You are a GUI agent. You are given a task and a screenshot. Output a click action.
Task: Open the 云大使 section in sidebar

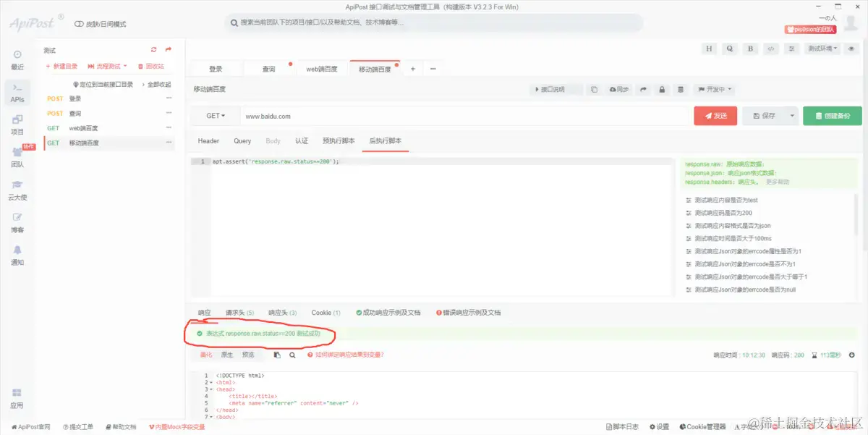(x=17, y=190)
